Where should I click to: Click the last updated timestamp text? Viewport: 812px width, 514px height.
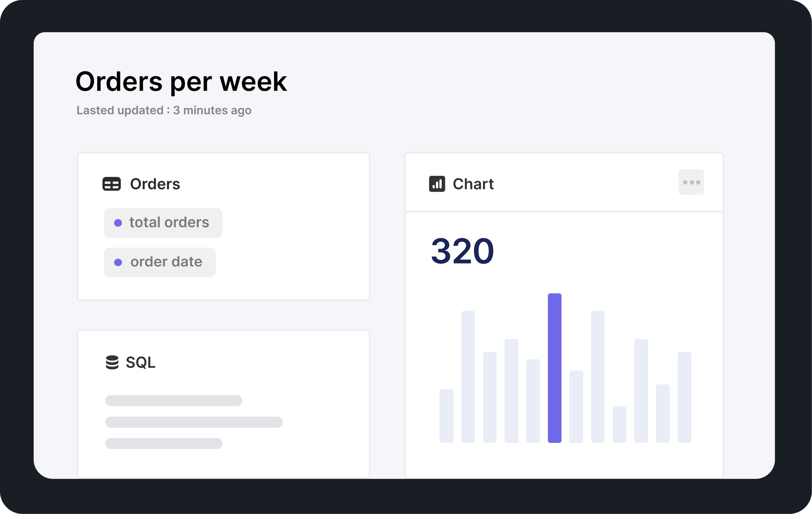coord(164,110)
